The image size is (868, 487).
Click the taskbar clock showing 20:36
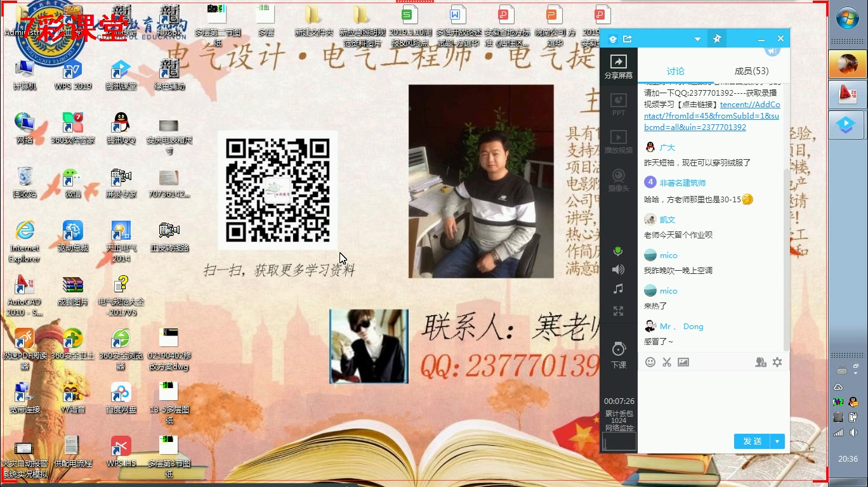tap(848, 459)
